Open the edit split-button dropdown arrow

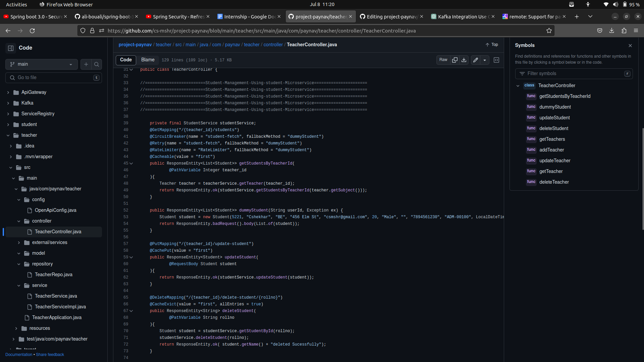485,60
